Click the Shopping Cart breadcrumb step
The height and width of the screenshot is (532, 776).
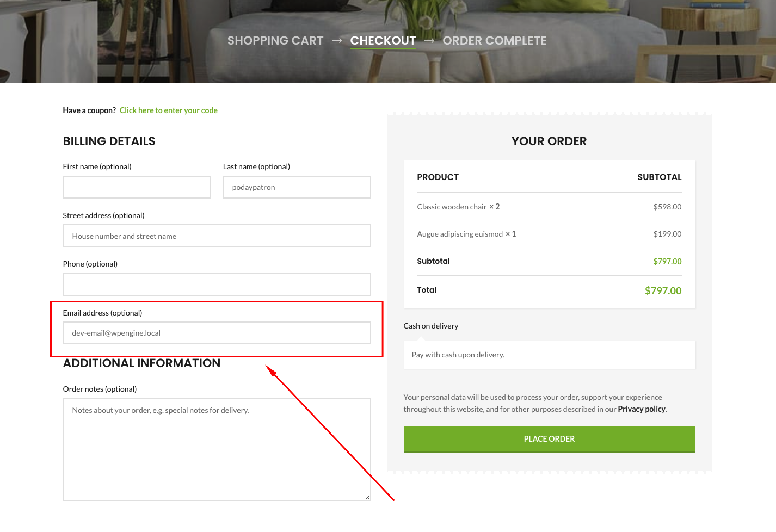[275, 41]
